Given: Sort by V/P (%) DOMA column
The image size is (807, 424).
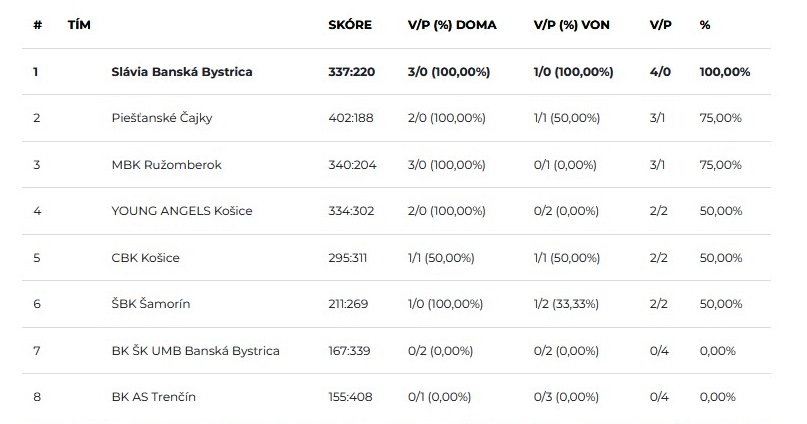Looking at the screenshot, I should [452, 25].
